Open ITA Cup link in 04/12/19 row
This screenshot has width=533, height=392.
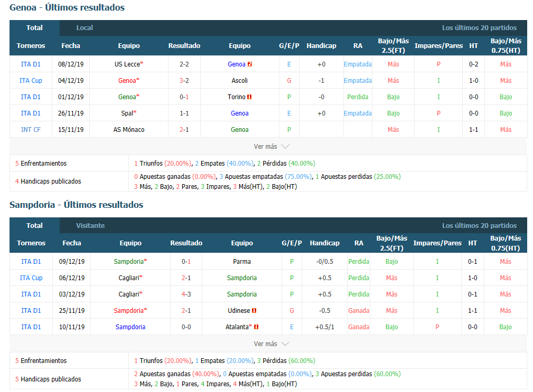[31, 80]
